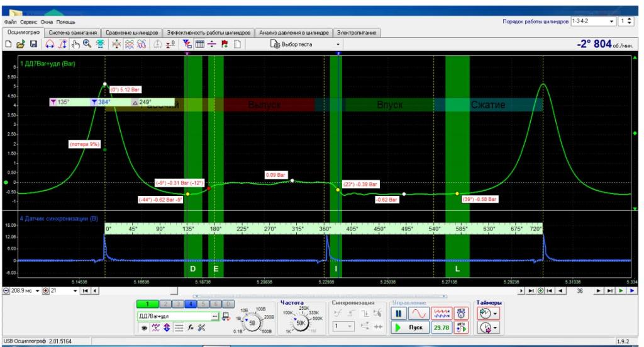Toggle channel 4 blue button
The image size is (644, 347).
point(191,304)
